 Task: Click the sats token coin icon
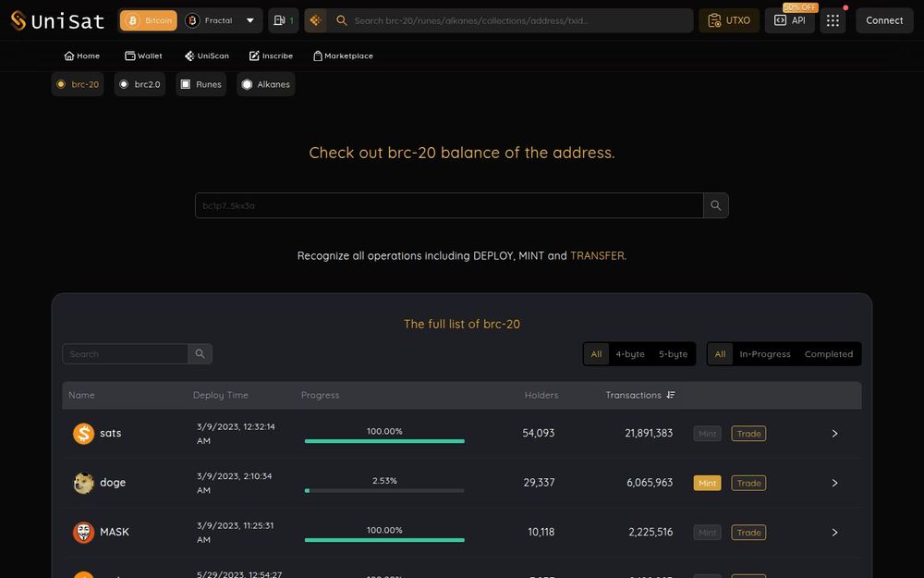click(84, 433)
